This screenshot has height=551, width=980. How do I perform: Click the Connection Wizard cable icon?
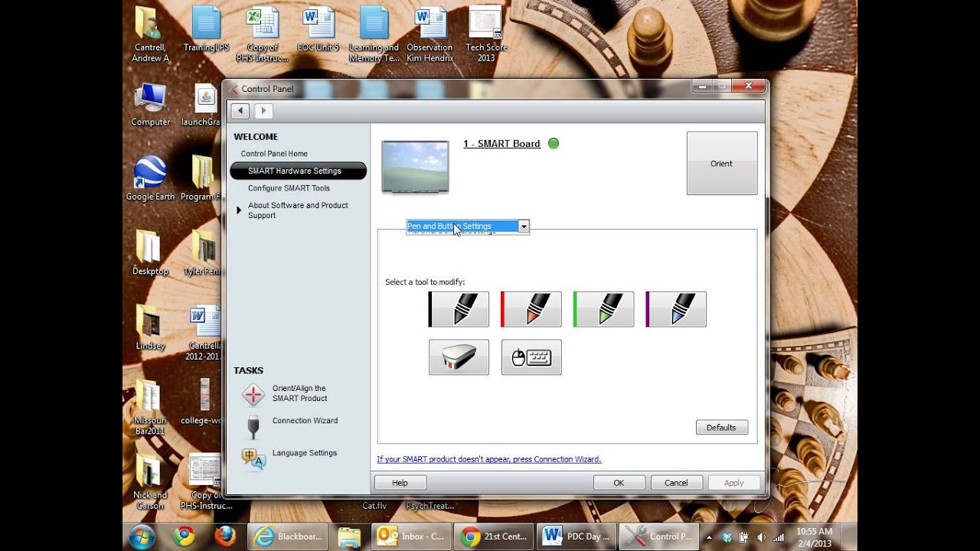click(x=253, y=427)
